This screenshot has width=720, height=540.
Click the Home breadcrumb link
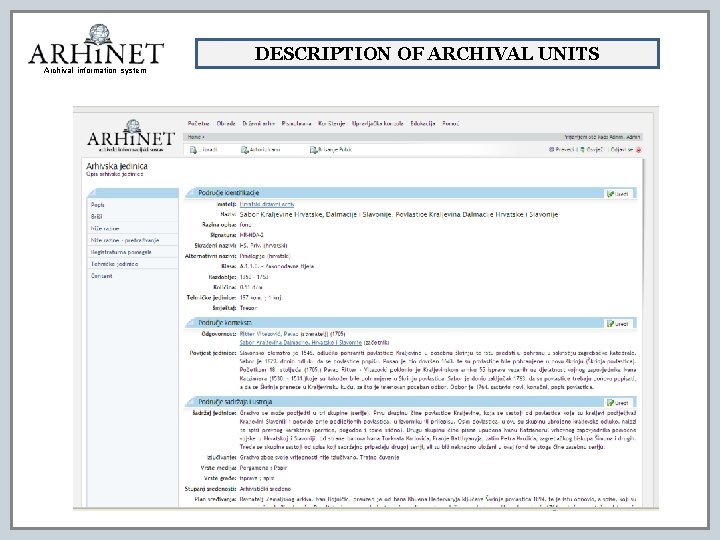point(194,137)
